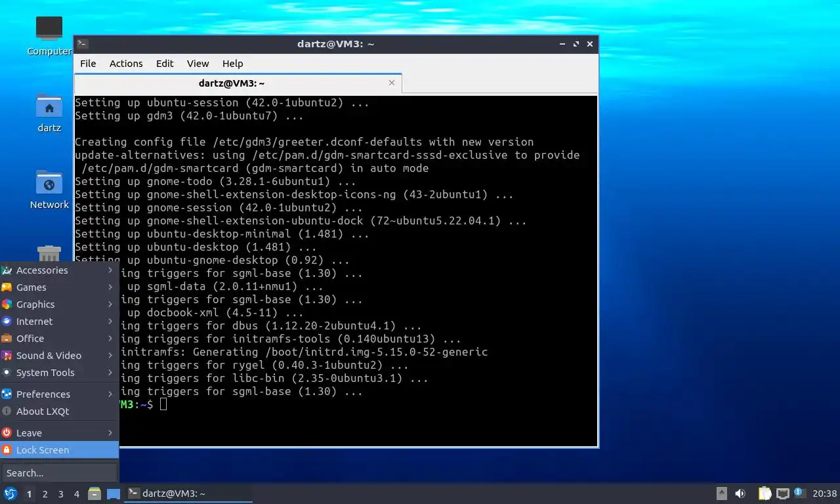840x504 pixels.
Task: Switch to virtual desktop 1
Action: coord(29,494)
